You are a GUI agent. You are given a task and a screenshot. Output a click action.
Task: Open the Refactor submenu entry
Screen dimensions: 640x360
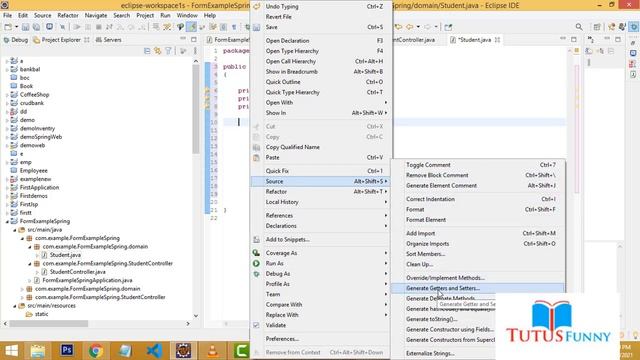[x=320, y=191]
